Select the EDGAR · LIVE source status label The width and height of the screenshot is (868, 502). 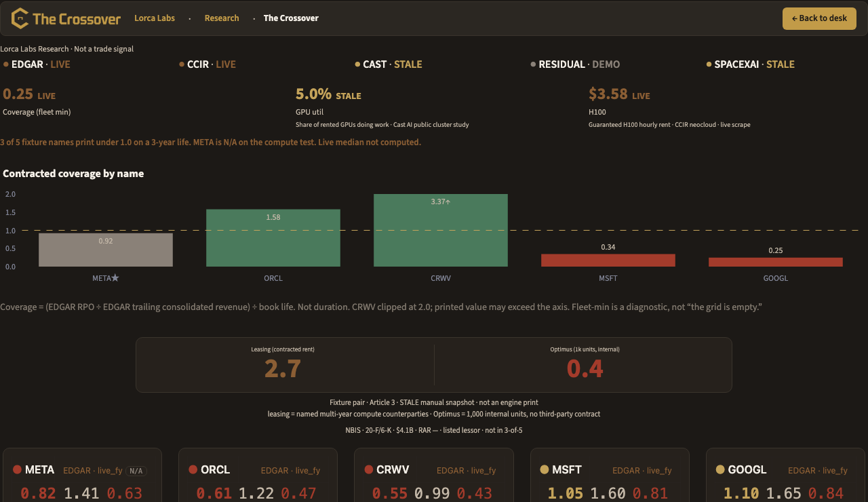coord(41,64)
